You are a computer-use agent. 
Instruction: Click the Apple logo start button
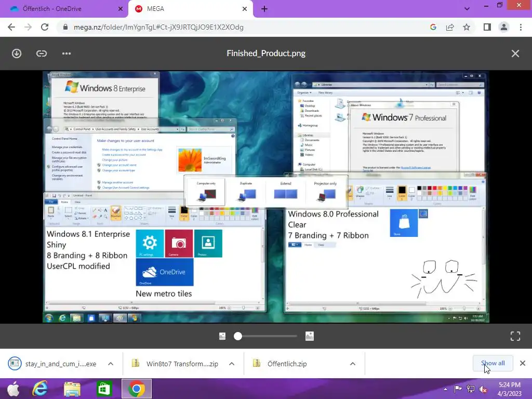(14, 389)
